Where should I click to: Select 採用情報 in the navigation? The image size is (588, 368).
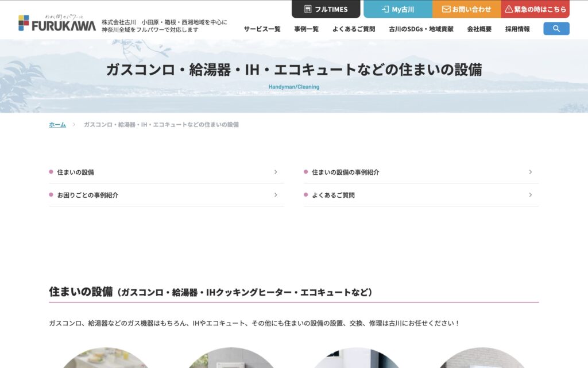coord(517,29)
